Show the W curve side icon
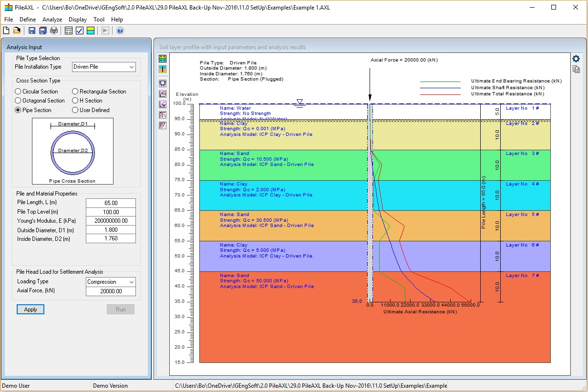The image size is (588, 392). [163, 104]
